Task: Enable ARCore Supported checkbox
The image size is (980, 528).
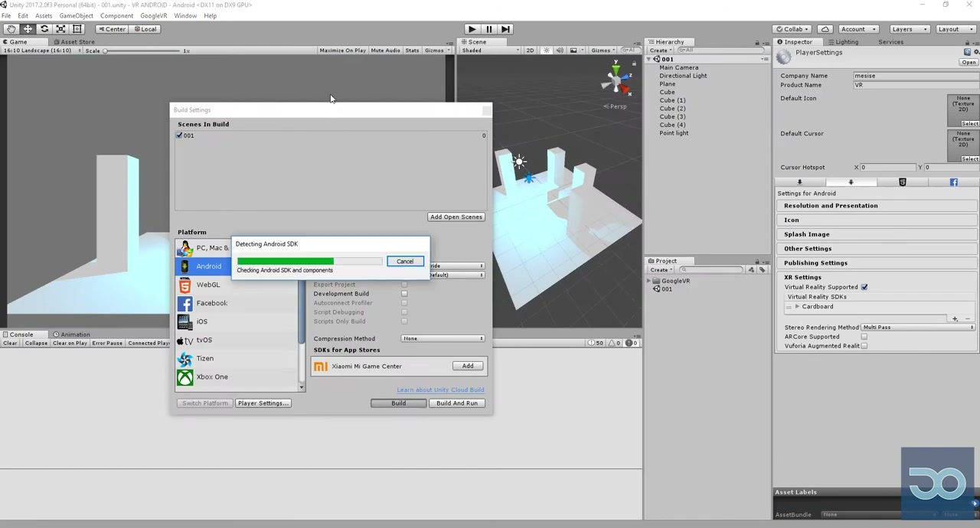Action: [864, 337]
